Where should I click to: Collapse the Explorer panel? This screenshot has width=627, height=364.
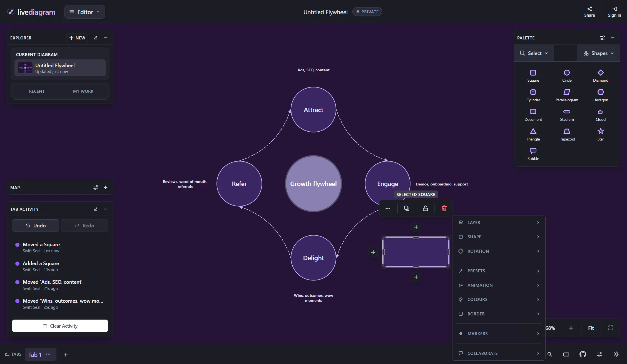pos(106,38)
